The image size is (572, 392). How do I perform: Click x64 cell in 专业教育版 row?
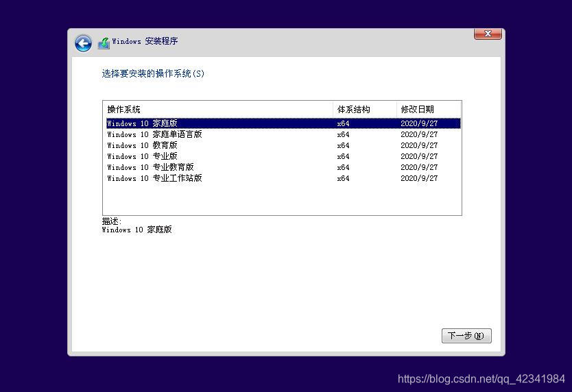(344, 167)
